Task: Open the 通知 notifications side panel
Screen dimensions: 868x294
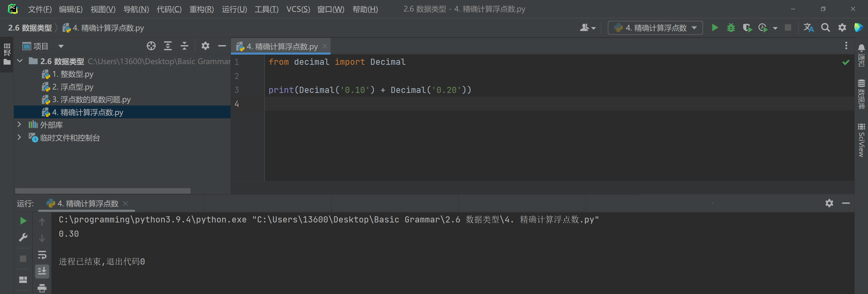Action: [x=861, y=55]
